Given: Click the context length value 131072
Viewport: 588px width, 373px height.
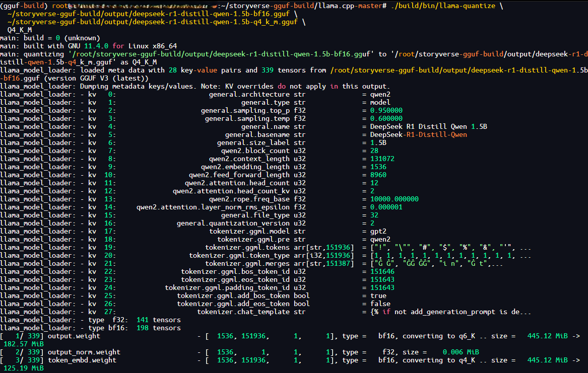Looking at the screenshot, I should (382, 159).
